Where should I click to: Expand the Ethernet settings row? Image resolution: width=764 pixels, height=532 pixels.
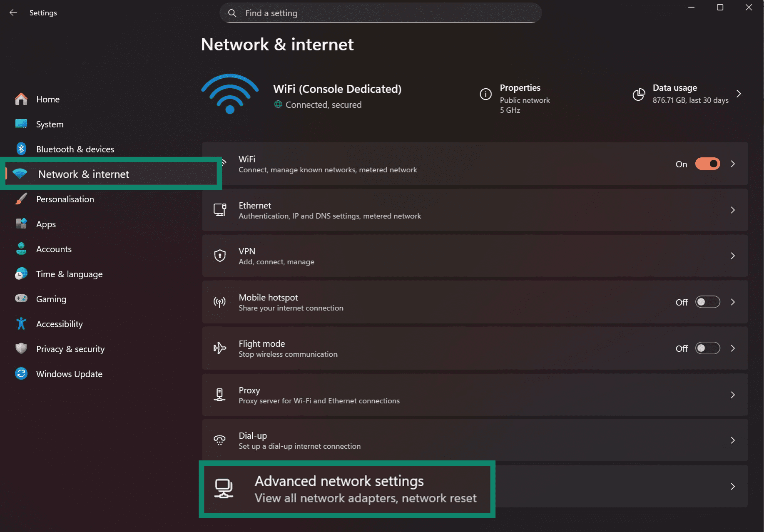coord(733,210)
